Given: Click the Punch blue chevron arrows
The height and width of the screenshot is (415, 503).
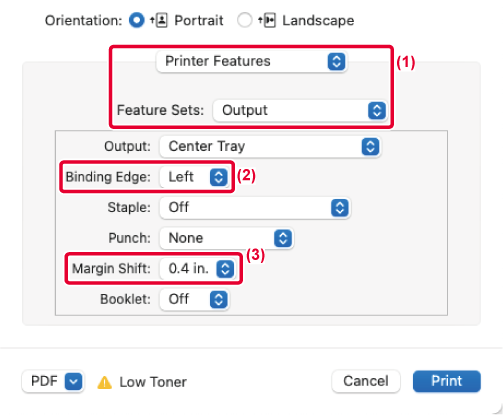Looking at the screenshot, I should (283, 238).
